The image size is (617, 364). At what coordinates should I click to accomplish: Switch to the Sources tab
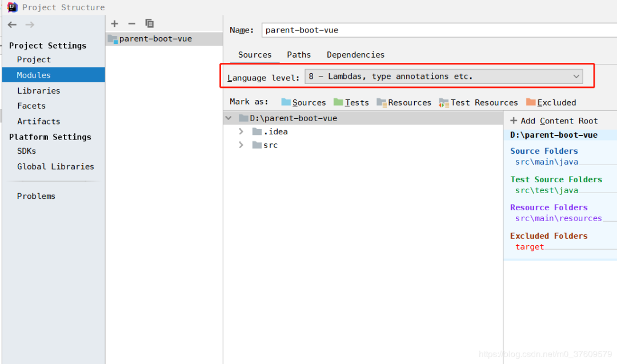coord(255,55)
